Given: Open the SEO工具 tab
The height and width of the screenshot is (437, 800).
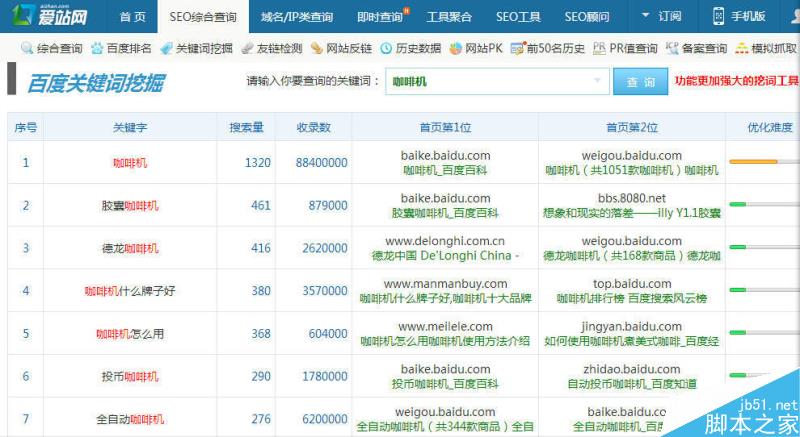Looking at the screenshot, I should coord(517,17).
